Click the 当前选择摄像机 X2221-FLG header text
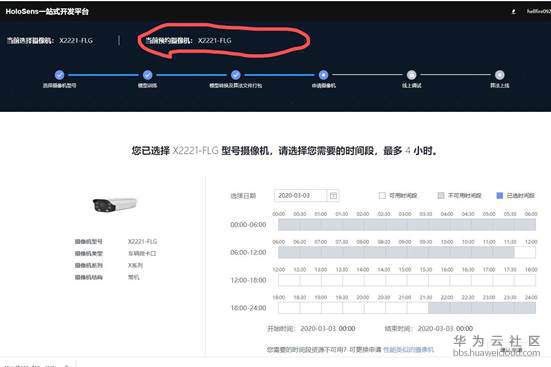The width and height of the screenshot is (551, 367). tap(50, 40)
